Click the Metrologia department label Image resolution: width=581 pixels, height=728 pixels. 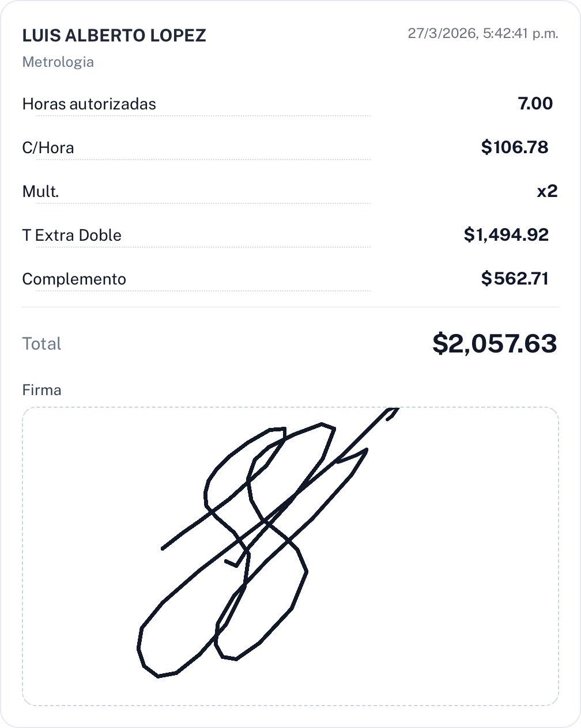pyautogui.click(x=58, y=62)
